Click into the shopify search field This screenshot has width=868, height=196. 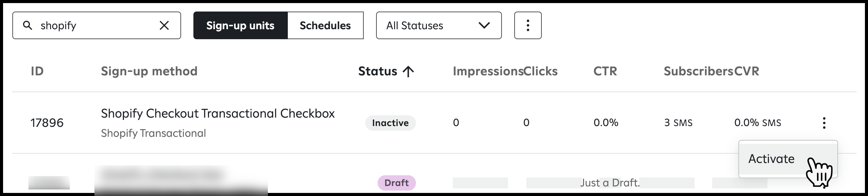[x=97, y=25]
